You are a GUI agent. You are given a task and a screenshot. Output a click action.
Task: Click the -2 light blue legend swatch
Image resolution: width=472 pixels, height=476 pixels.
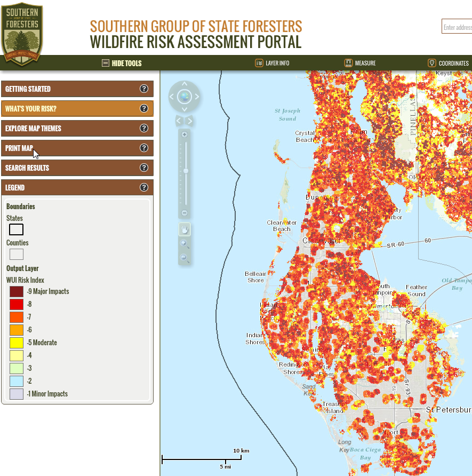pos(17,381)
